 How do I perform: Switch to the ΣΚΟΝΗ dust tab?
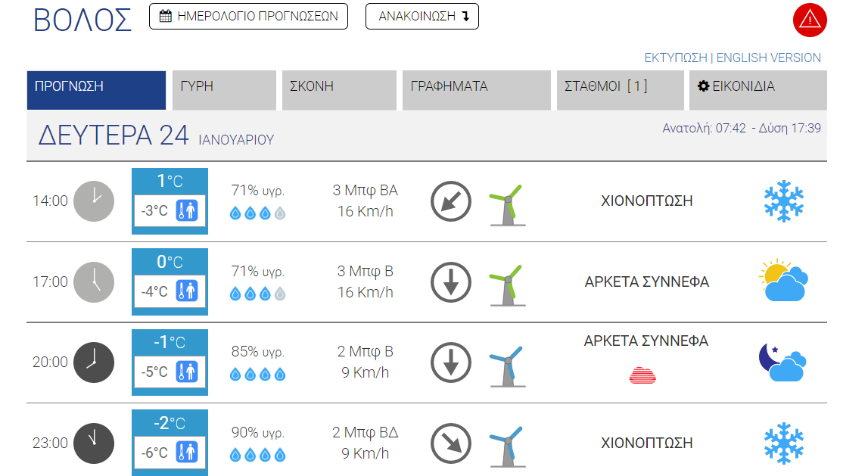pos(339,90)
